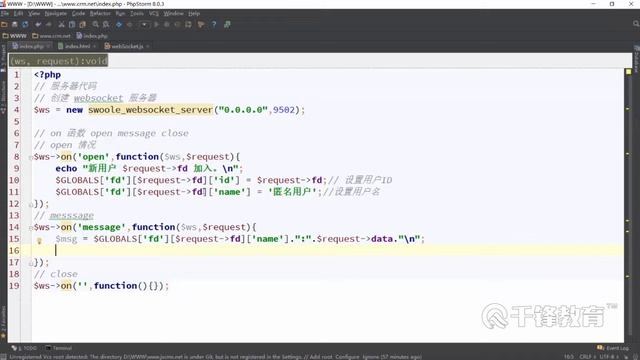Screen dimensions: 640x360
Task: Click the warning stripe mark beside line 4
Action: tap(628, 109)
